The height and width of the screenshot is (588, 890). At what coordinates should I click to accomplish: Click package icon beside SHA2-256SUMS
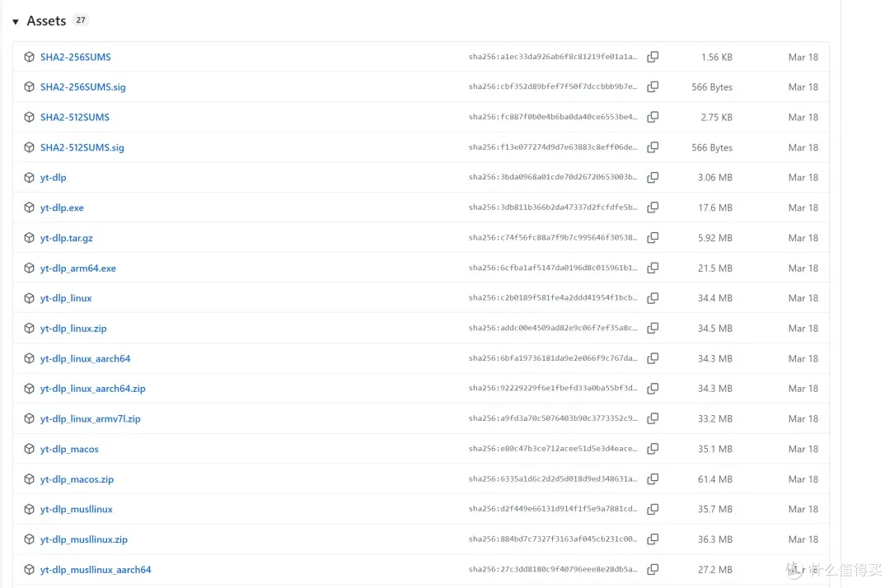point(30,57)
